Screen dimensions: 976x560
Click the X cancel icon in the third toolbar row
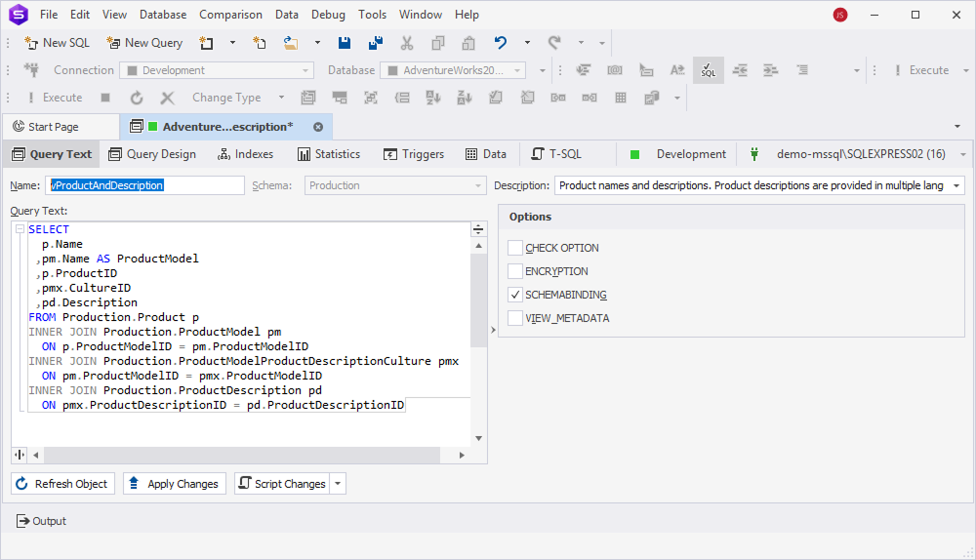167,98
